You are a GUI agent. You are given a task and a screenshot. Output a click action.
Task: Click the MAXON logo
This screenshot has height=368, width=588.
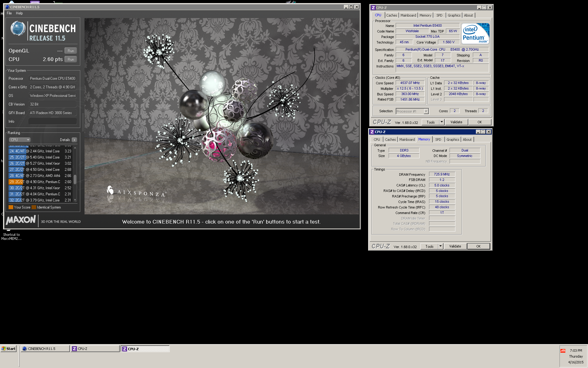(21, 220)
